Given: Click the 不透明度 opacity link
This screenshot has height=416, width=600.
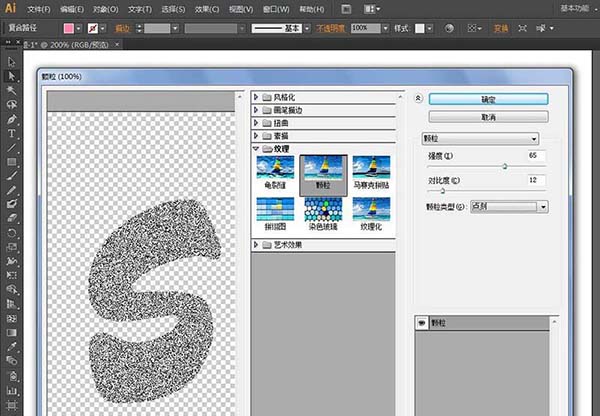Looking at the screenshot, I should click(x=330, y=28).
